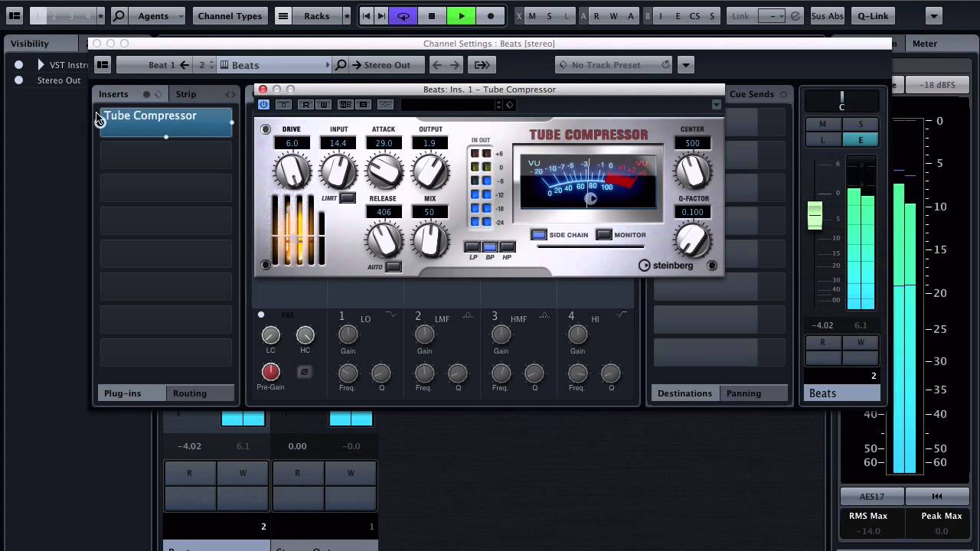The height and width of the screenshot is (551, 980).
Task: Click the Q-FACTOR knob
Action: 693,240
